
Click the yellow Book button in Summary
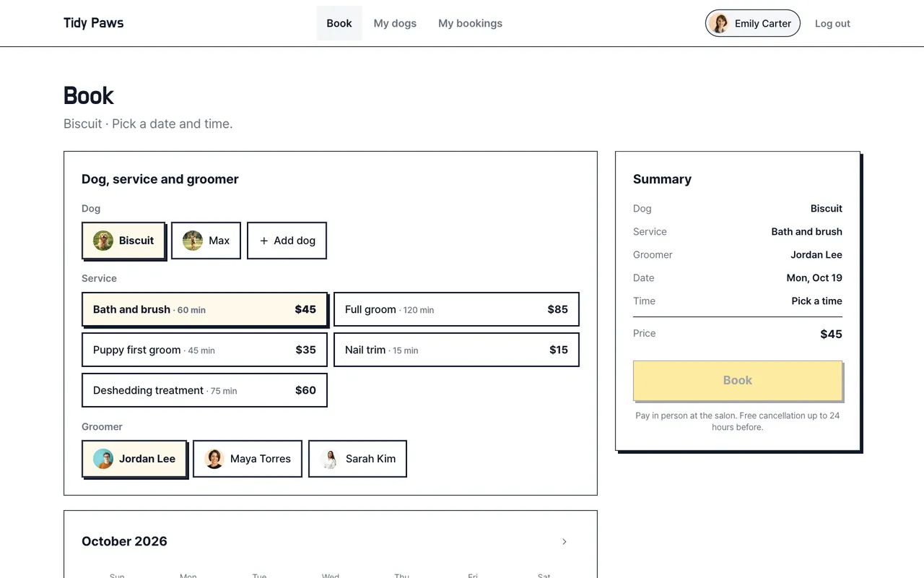click(x=738, y=381)
